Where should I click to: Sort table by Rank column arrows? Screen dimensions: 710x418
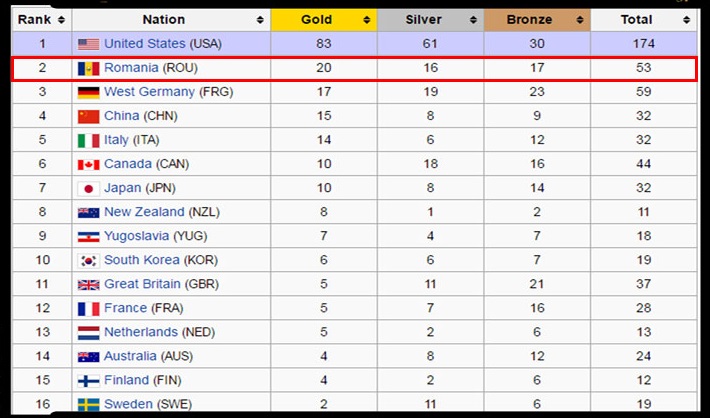click(x=62, y=20)
